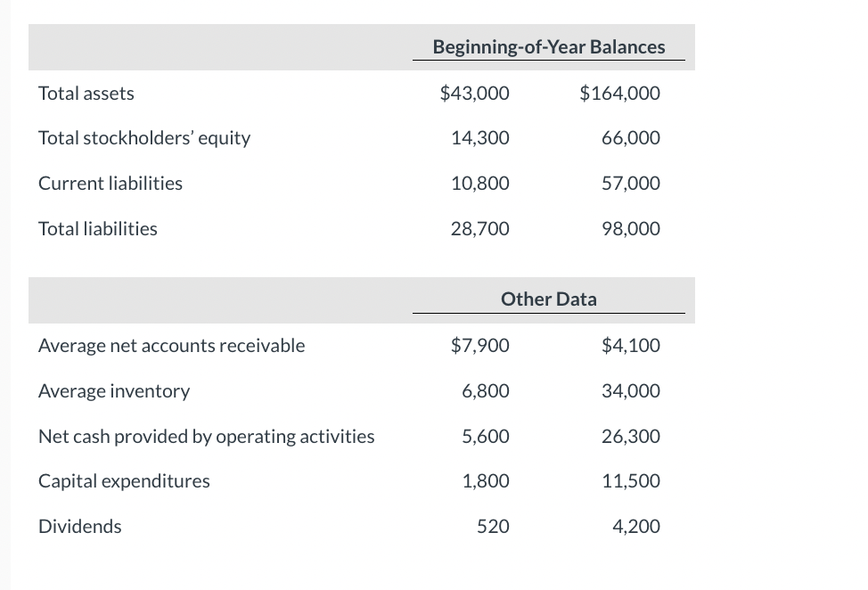
Task: Select the Average net accounts receivable label
Action: [172, 346]
